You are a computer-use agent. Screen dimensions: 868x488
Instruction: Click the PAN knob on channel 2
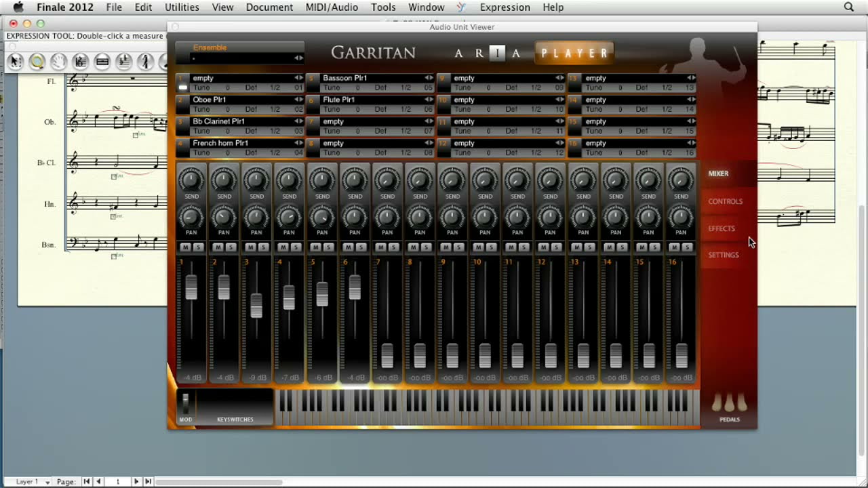tap(224, 217)
